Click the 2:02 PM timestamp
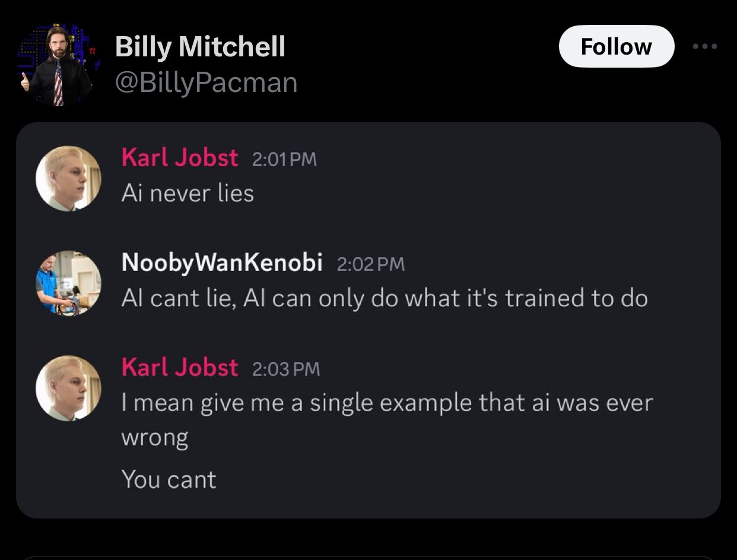 click(x=371, y=264)
